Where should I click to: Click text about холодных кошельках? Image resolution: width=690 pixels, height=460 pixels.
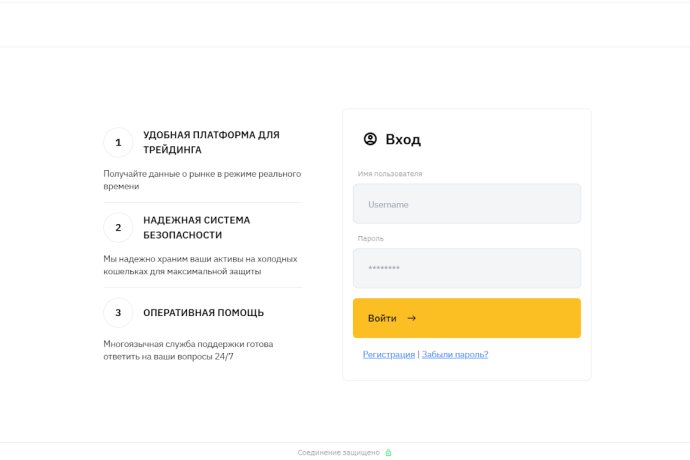(x=200, y=265)
